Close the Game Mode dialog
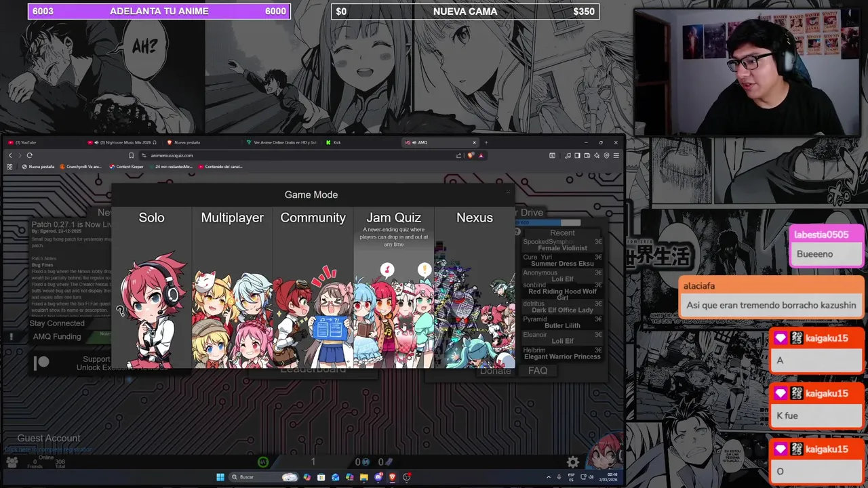 click(x=507, y=192)
